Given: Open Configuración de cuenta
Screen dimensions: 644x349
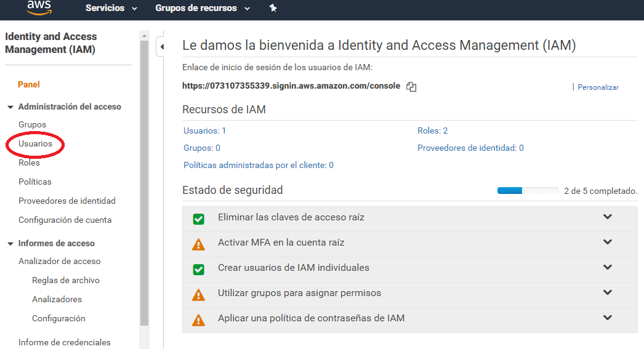Looking at the screenshot, I should [65, 220].
